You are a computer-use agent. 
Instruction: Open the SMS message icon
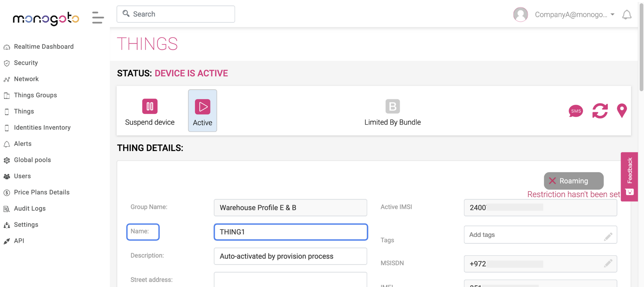[576, 111]
